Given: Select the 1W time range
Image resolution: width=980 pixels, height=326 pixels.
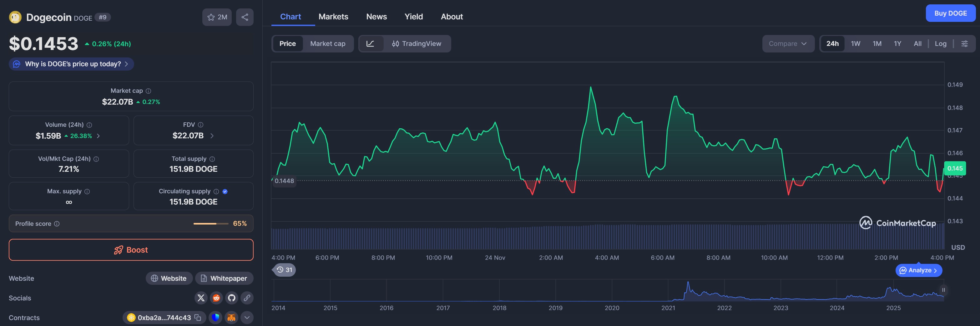Looking at the screenshot, I should pyautogui.click(x=855, y=44).
